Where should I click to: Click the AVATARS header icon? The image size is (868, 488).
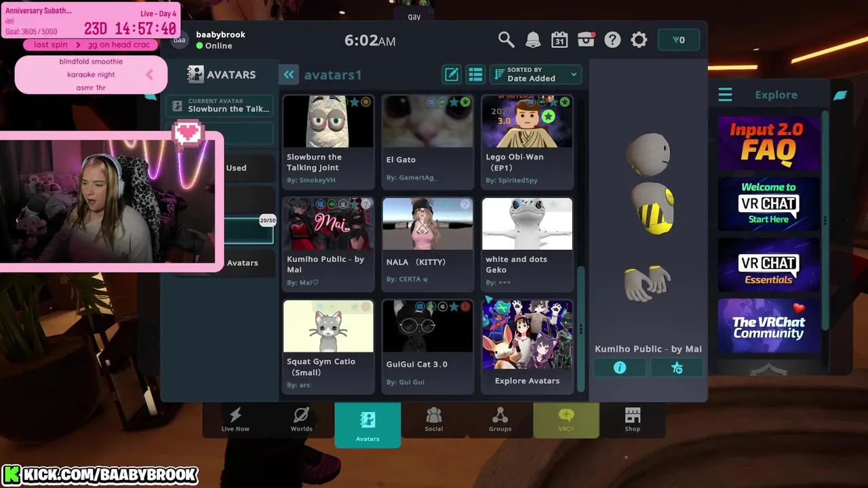195,75
